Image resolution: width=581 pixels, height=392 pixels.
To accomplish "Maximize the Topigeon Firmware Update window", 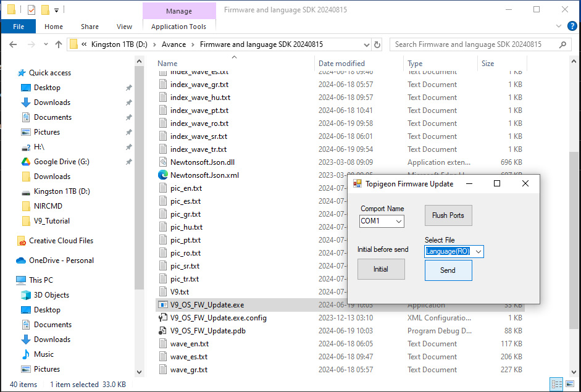I will 497,183.
